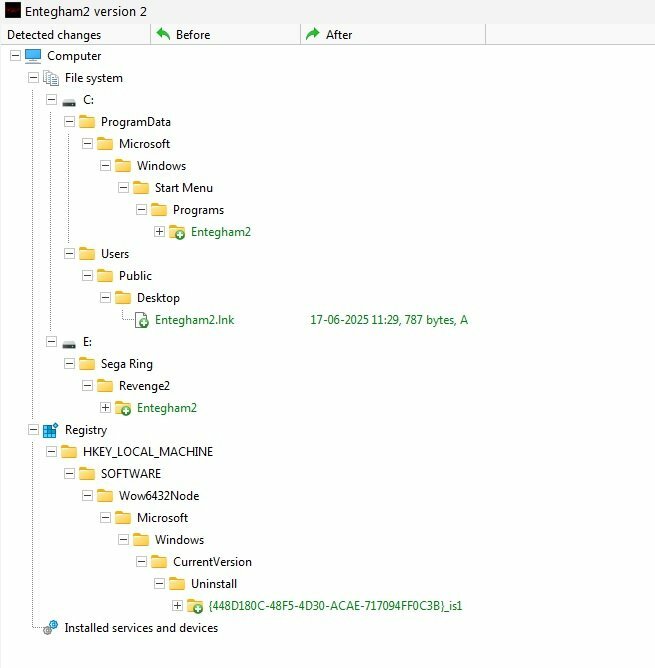The height and width of the screenshot is (668, 655).
Task: Select the Computer monitor icon
Action: click(33, 56)
